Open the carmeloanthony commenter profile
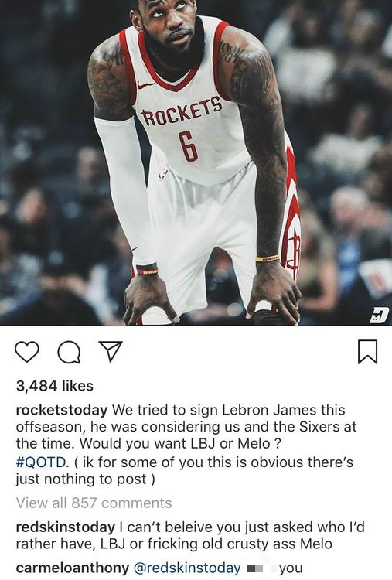392x580 pixels. pyautogui.click(x=73, y=568)
